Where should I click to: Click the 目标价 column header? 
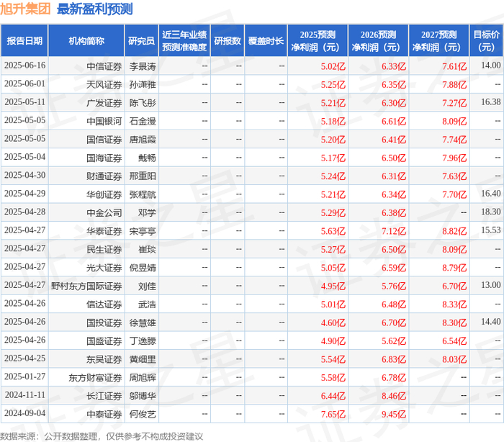pyautogui.click(x=487, y=41)
